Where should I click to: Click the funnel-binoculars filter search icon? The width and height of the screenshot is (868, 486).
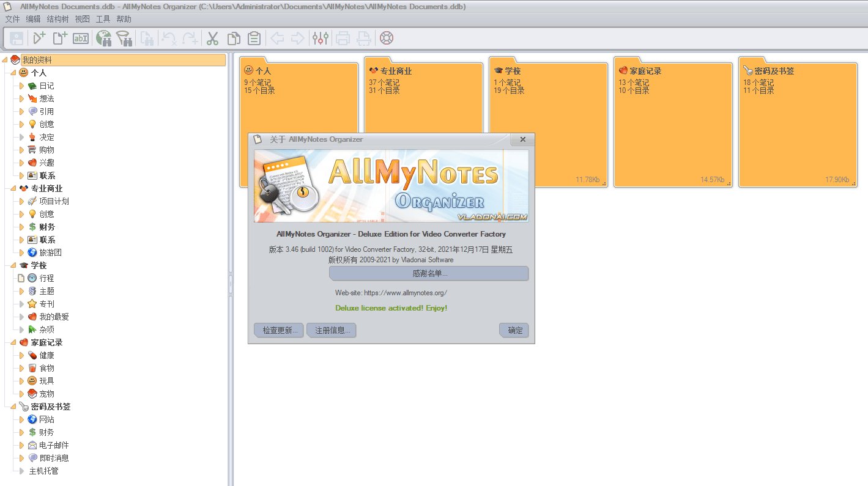pos(125,39)
